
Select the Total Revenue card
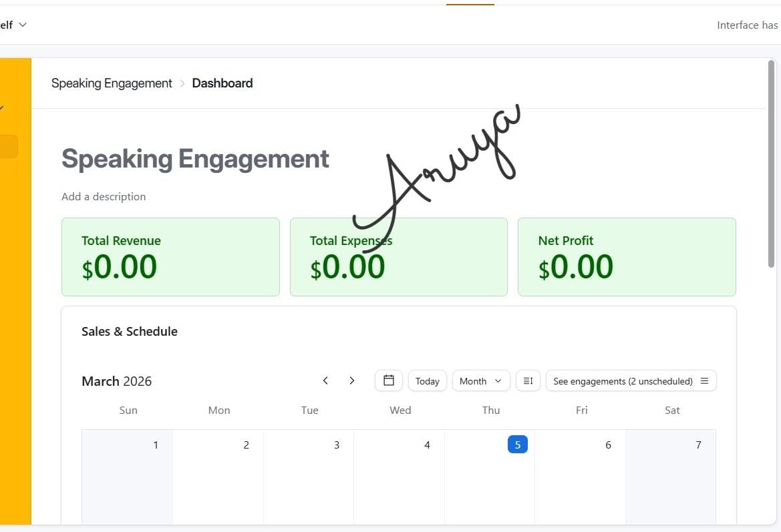(x=170, y=257)
